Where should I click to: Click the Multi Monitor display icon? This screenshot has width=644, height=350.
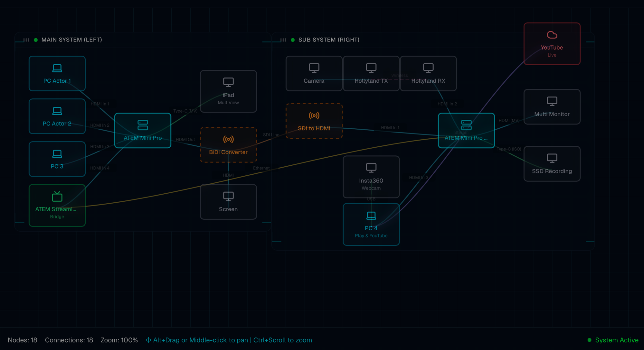tap(552, 101)
